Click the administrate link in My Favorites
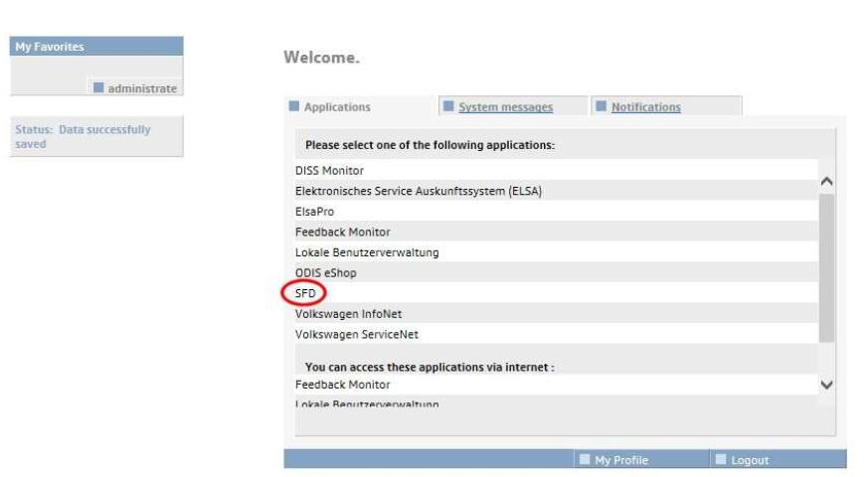868x477 pixels. click(142, 88)
